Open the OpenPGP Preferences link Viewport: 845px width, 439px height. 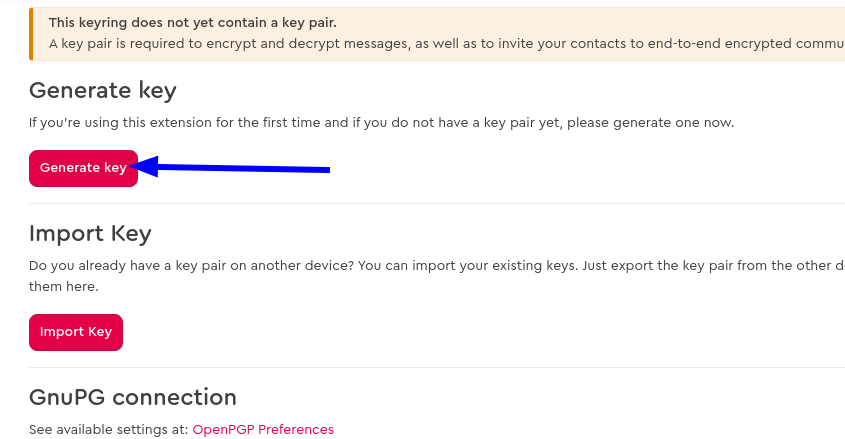click(x=263, y=429)
